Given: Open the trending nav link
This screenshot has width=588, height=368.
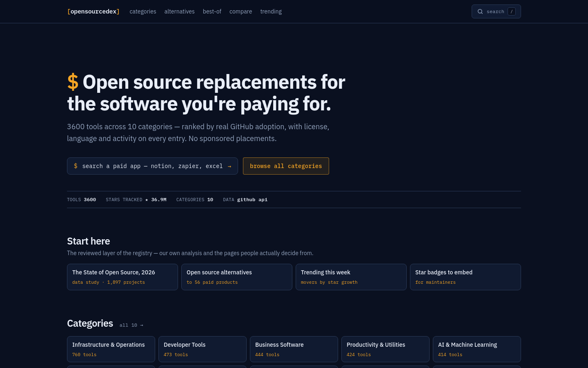Looking at the screenshot, I should 271,11.
